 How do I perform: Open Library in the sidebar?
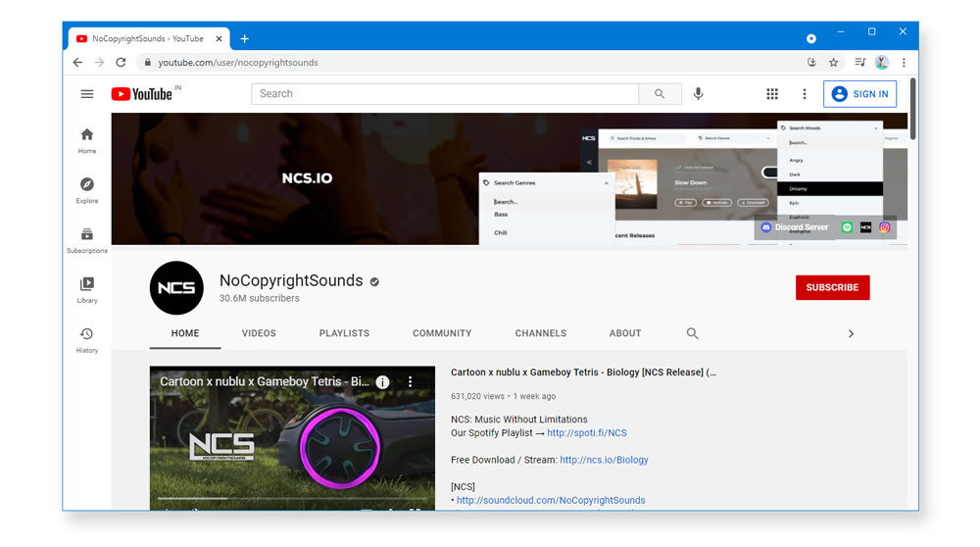87,290
